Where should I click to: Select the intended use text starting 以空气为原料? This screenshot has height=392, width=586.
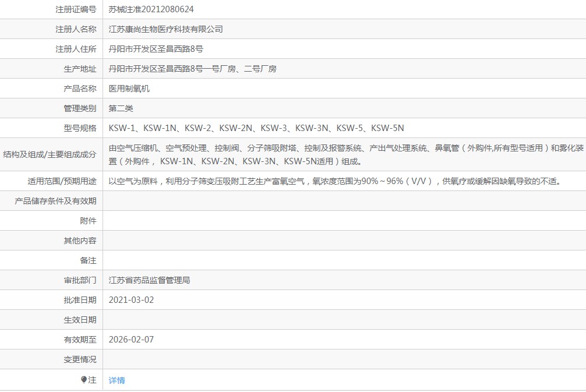[x=336, y=181]
